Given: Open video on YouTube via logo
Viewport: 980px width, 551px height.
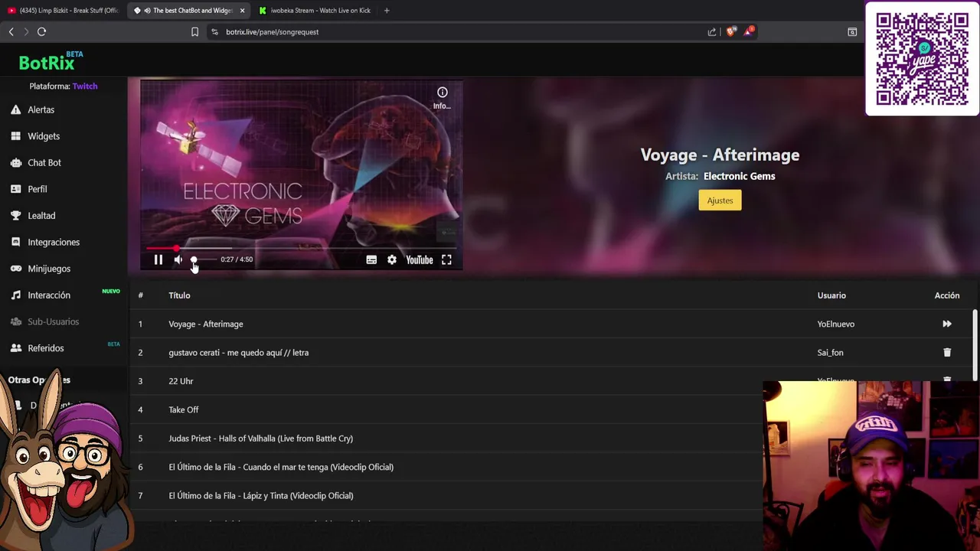Looking at the screenshot, I should coord(420,260).
